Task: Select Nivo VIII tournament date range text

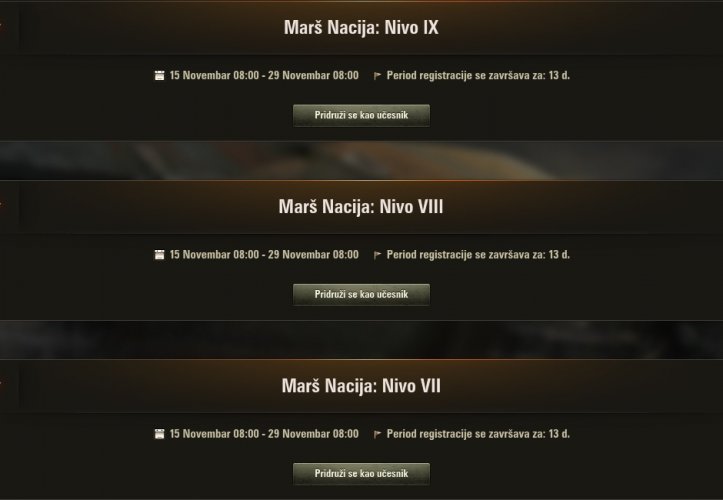Action: tap(264, 255)
